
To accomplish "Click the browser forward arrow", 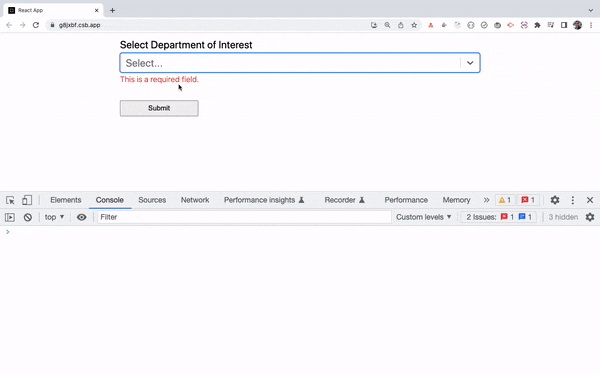I will (23, 25).
